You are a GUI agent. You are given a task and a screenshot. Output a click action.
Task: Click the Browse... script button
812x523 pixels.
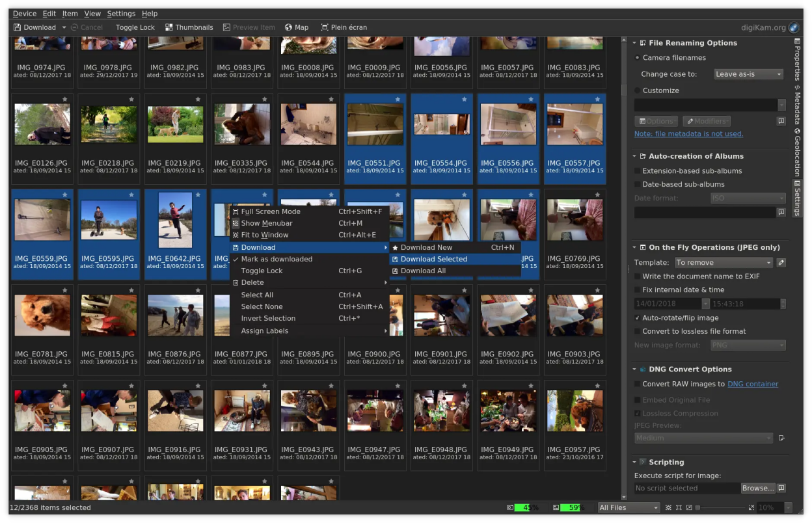tap(757, 488)
